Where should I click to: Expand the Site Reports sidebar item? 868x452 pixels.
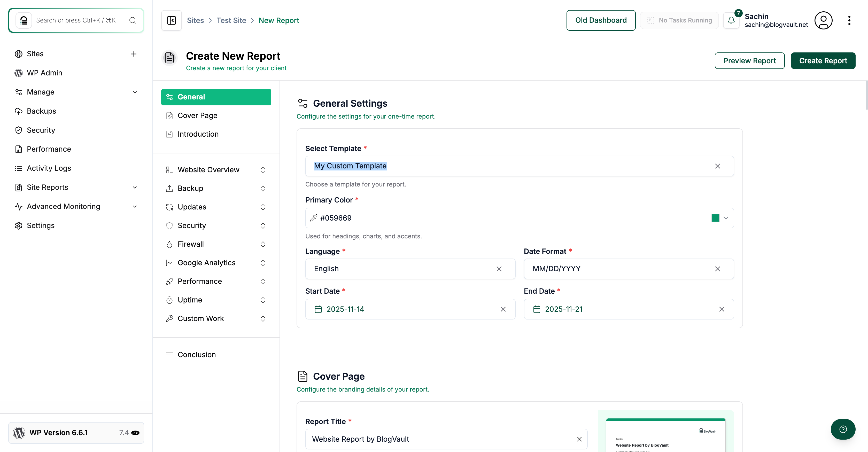tap(135, 187)
